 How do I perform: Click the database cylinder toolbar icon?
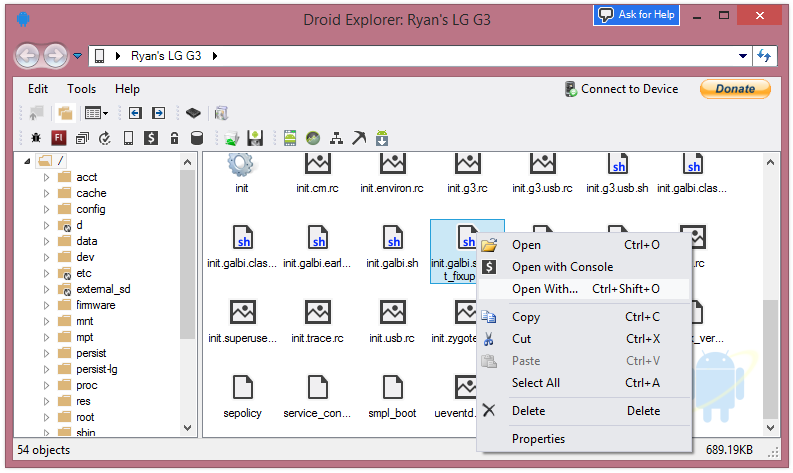tap(197, 138)
